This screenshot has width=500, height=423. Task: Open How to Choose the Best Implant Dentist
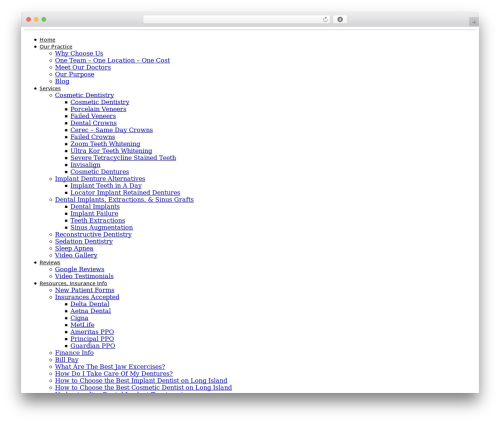coord(141,381)
